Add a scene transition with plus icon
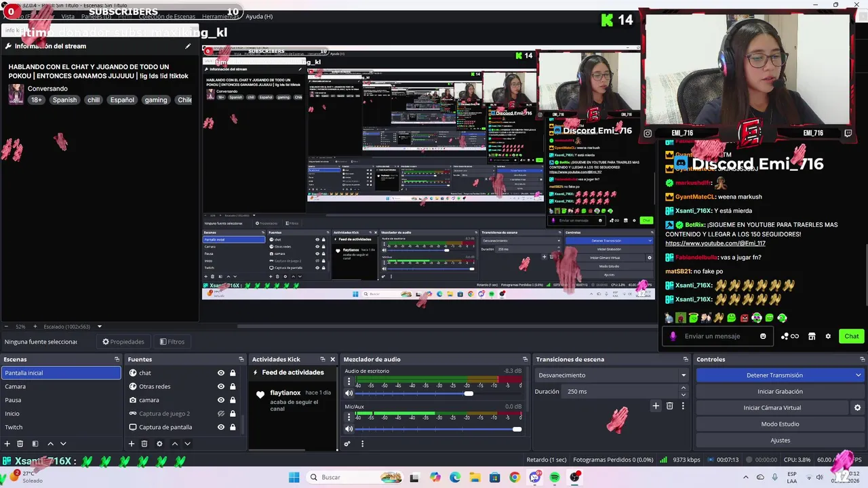The image size is (868, 488). (x=656, y=406)
